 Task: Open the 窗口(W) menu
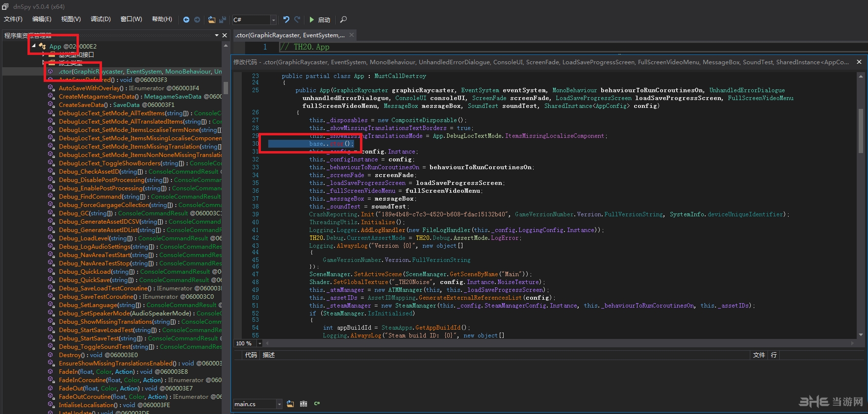[x=131, y=19]
